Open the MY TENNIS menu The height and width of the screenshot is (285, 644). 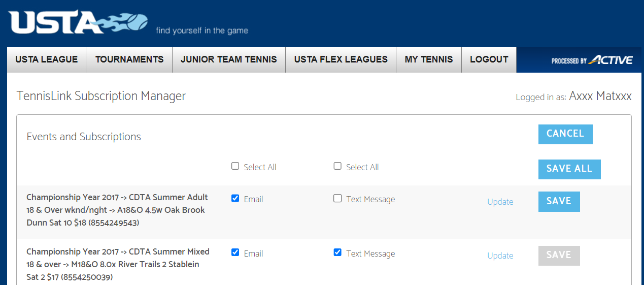[429, 60]
